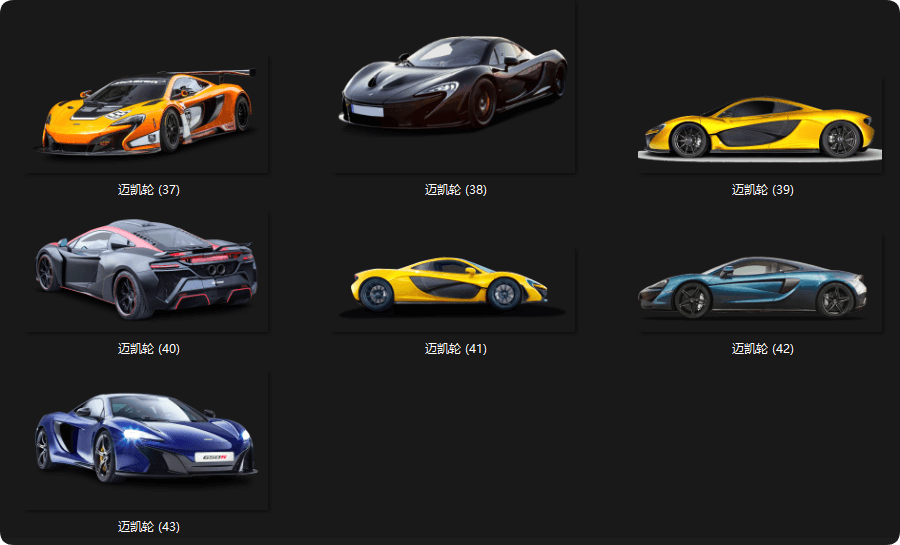900x545 pixels.
Task: Select the rear-view car with red taillights
Action: click(148, 267)
